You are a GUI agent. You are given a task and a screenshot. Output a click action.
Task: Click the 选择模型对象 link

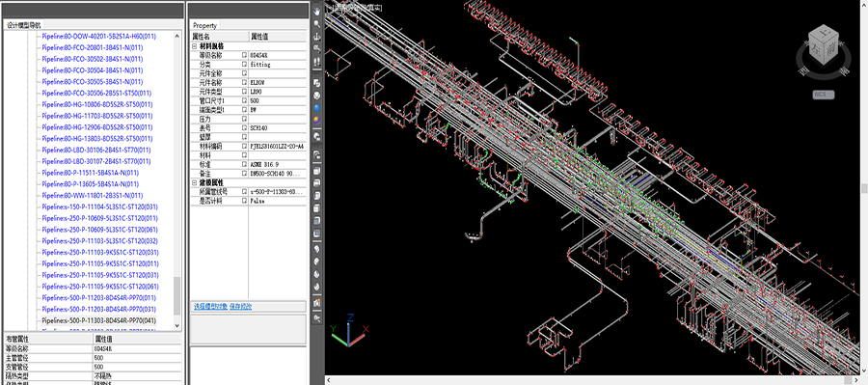pyautogui.click(x=210, y=306)
